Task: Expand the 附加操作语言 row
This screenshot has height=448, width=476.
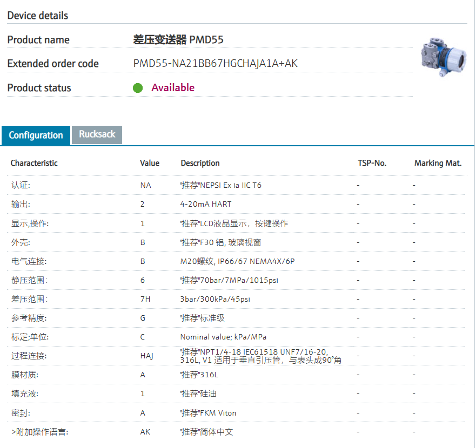Action: pos(40,432)
